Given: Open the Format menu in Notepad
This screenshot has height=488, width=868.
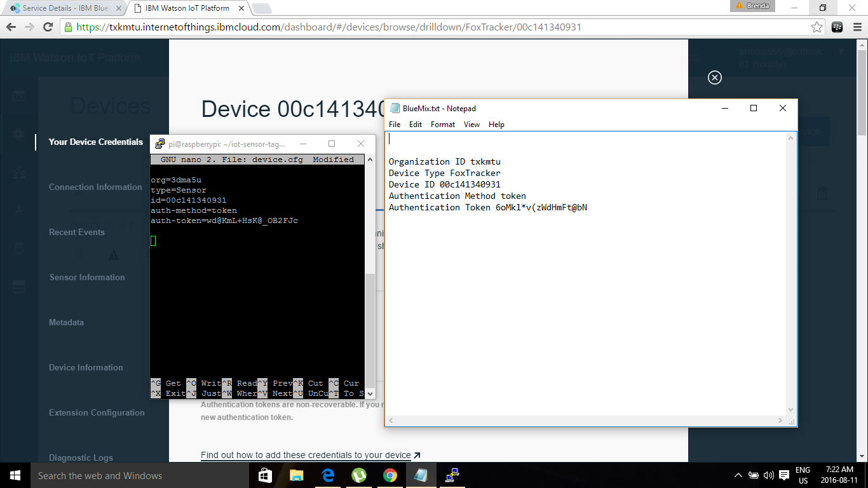Looking at the screenshot, I should tap(443, 125).
